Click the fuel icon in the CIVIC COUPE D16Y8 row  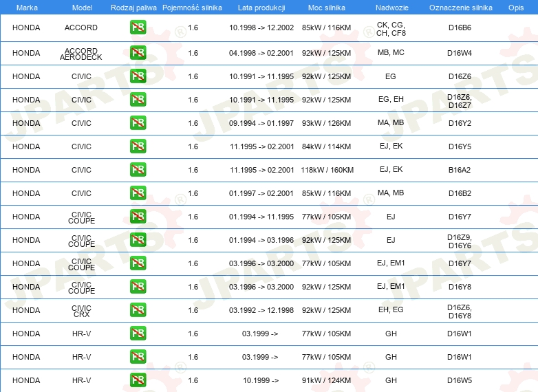138,286
